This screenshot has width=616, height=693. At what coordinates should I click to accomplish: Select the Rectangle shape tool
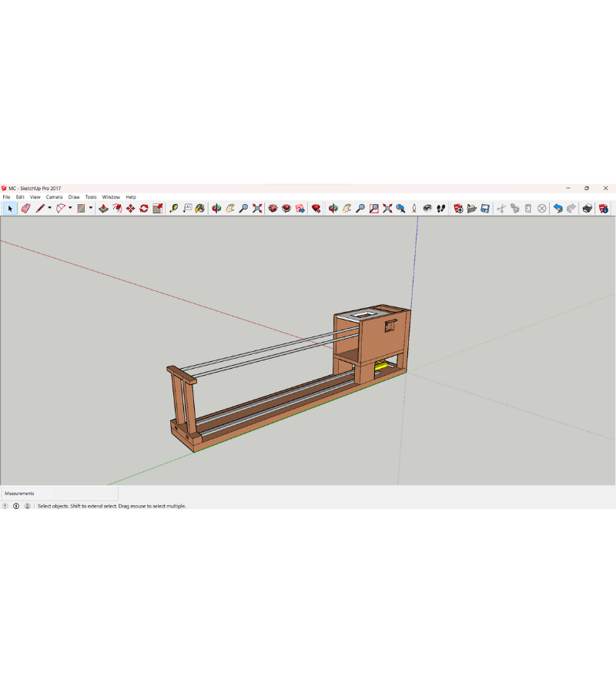(81, 209)
